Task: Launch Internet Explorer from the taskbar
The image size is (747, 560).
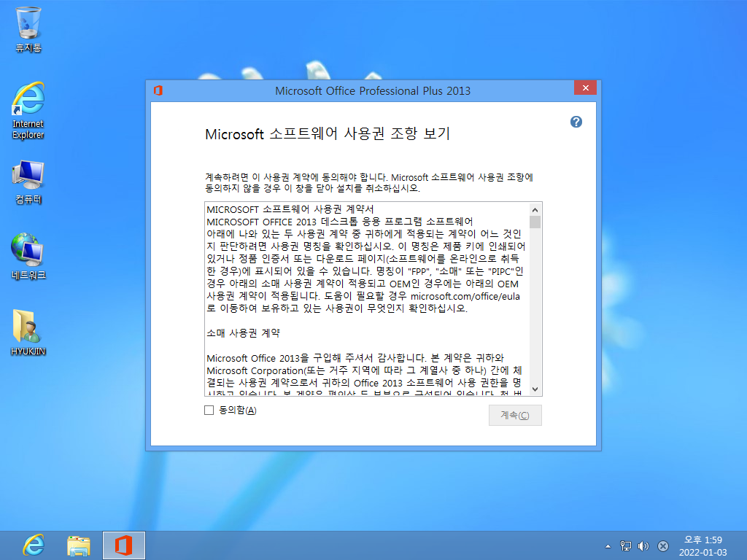Action: point(34,545)
